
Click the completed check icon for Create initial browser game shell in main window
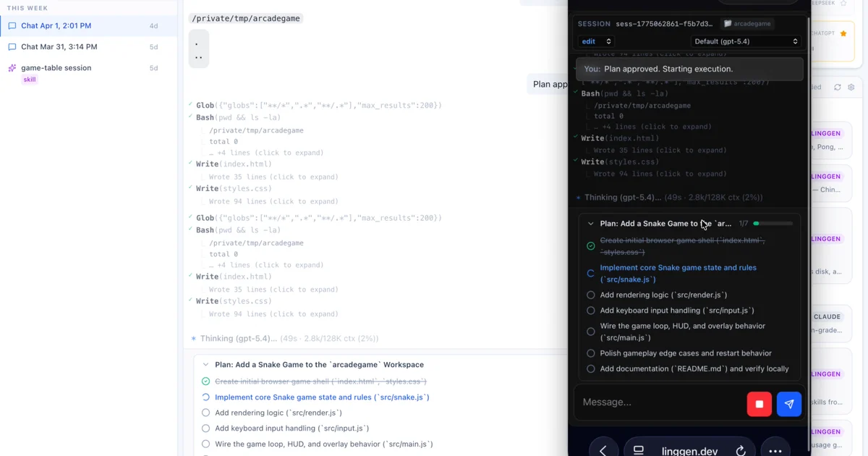click(205, 381)
